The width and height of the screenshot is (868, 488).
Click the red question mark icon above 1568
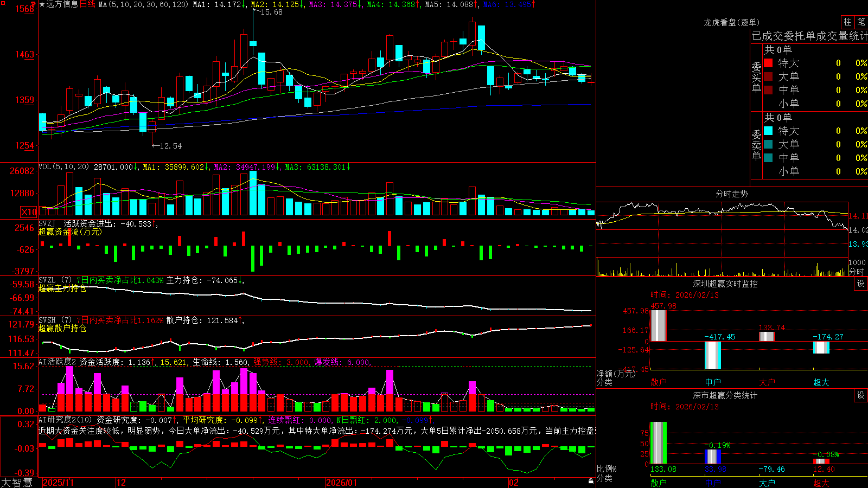pyautogui.click(x=33, y=4)
